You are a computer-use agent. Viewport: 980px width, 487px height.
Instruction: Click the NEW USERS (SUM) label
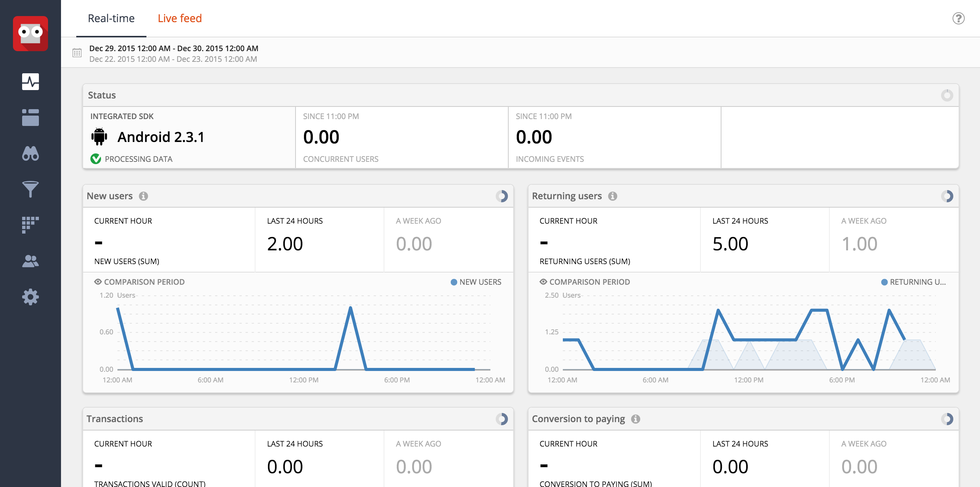click(127, 261)
